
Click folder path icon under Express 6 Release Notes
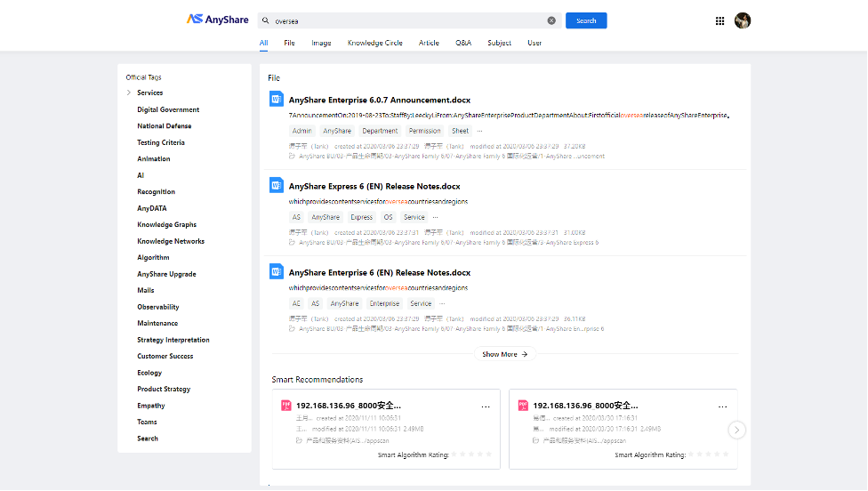tap(292, 243)
